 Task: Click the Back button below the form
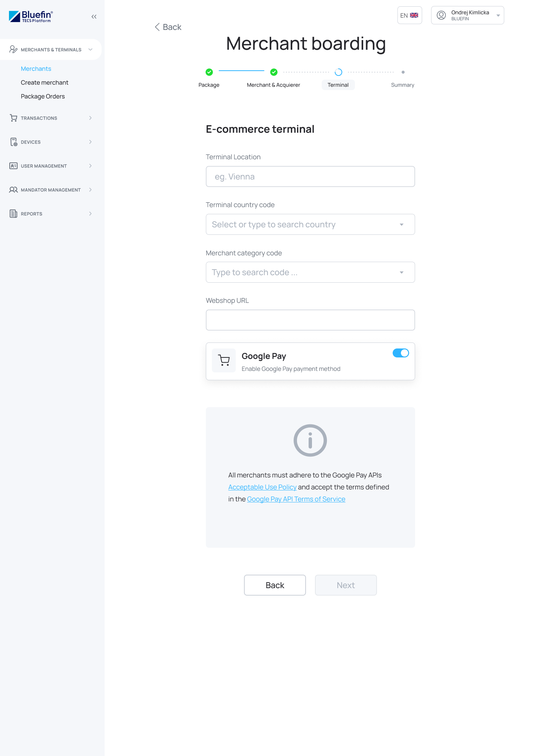point(275,585)
